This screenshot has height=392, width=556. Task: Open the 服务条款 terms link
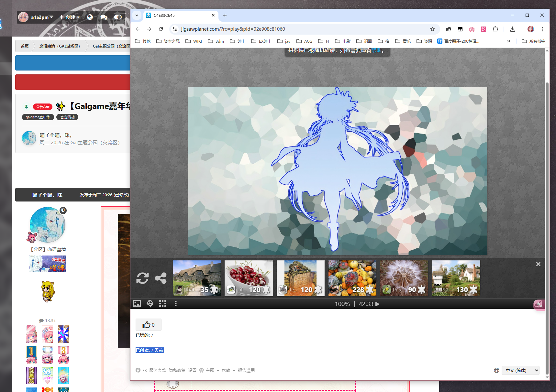click(158, 370)
